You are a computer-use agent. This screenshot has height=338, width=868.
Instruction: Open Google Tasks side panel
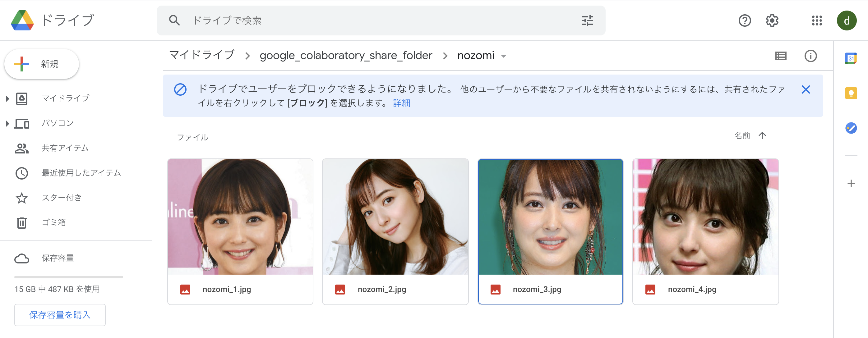[851, 128]
